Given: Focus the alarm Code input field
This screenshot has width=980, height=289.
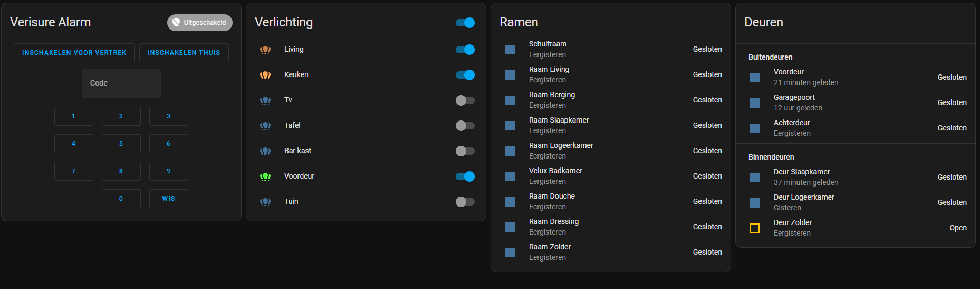Looking at the screenshot, I should click(121, 83).
